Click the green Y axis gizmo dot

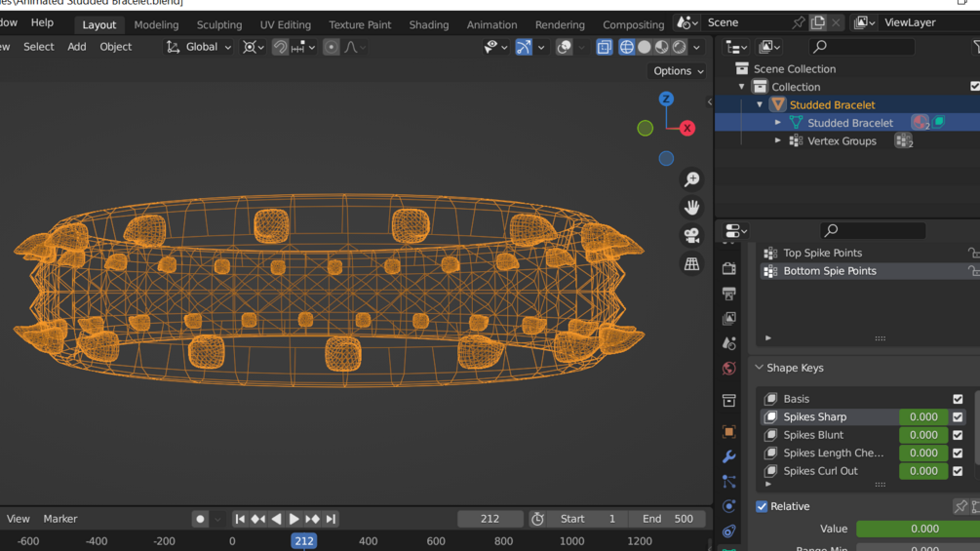pos(645,128)
